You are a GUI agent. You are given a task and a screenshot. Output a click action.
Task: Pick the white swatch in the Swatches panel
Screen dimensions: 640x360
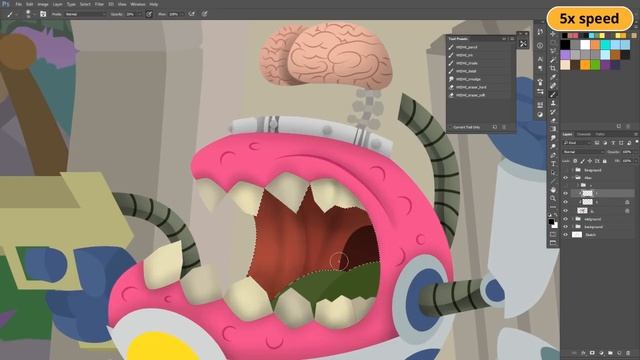[x=585, y=44]
